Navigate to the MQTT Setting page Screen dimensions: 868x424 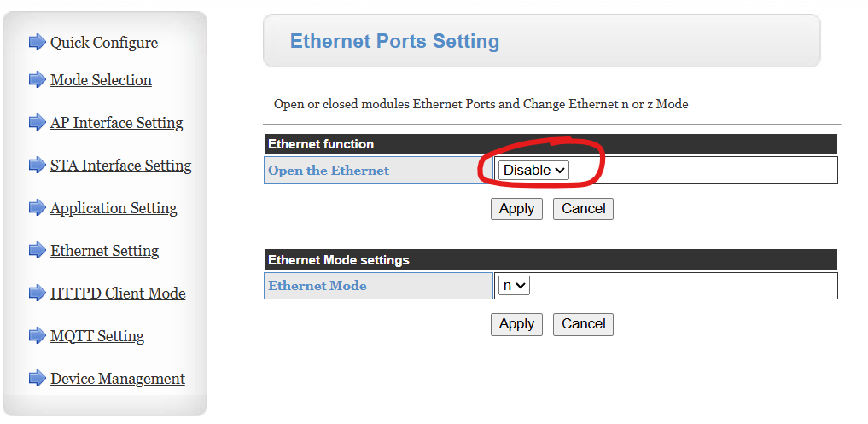tap(97, 336)
